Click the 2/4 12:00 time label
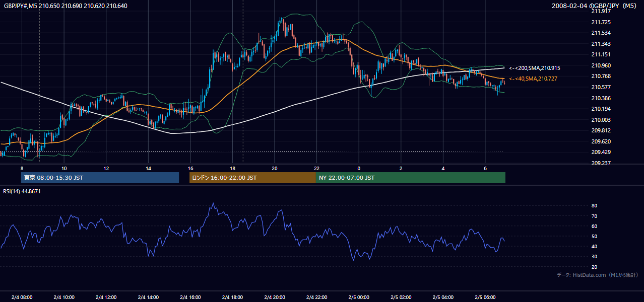This screenshot has width=644, height=302. click(106, 297)
